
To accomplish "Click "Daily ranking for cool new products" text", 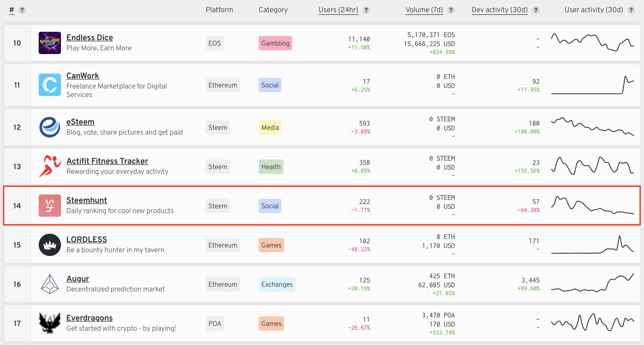I will pyautogui.click(x=120, y=211).
